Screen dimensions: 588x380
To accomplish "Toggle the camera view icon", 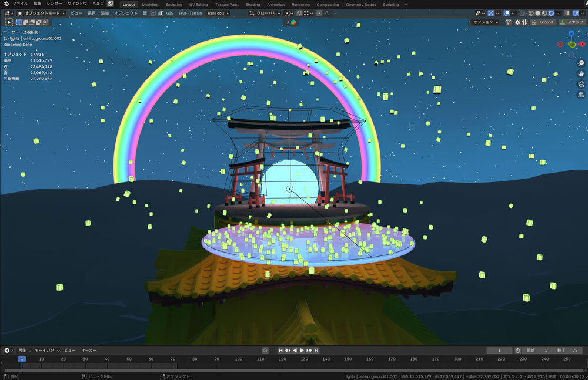I will [581, 84].
